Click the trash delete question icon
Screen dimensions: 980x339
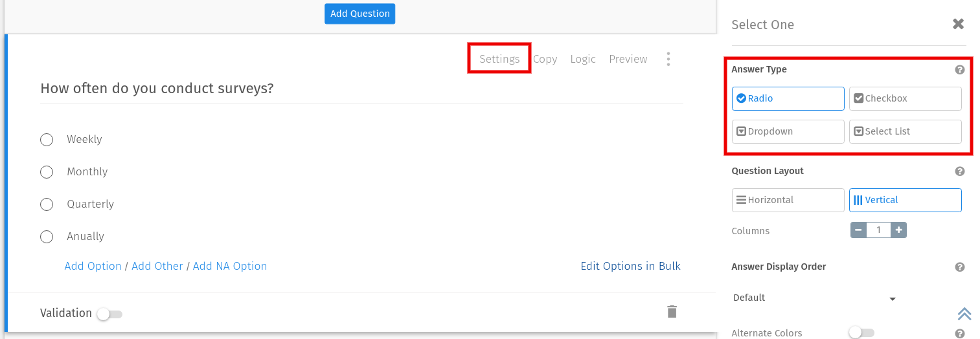672,312
